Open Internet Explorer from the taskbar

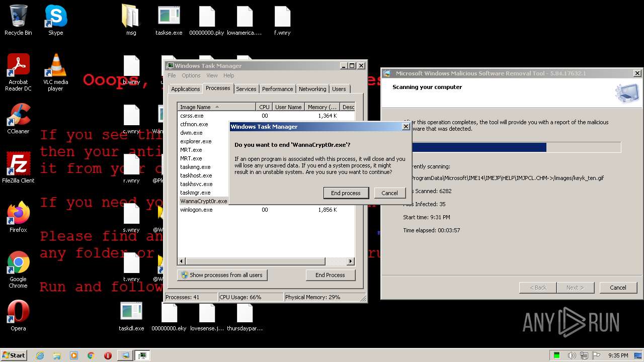point(40,355)
